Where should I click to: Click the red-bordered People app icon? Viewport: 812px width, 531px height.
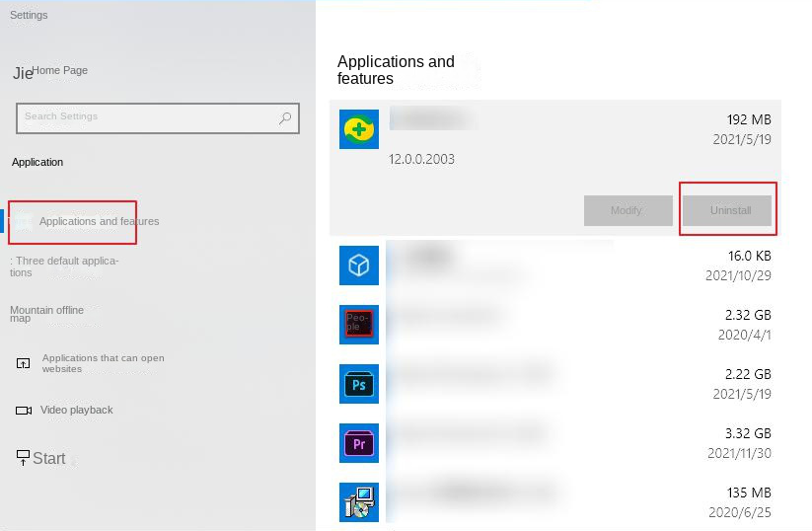tap(358, 324)
